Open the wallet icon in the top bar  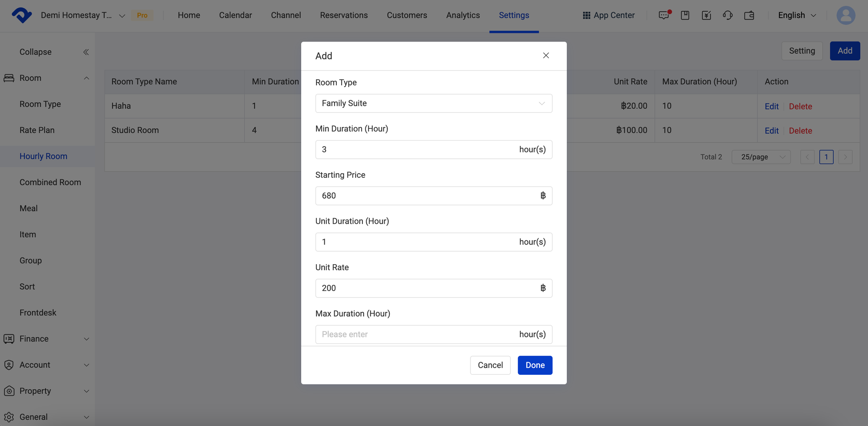tap(749, 15)
